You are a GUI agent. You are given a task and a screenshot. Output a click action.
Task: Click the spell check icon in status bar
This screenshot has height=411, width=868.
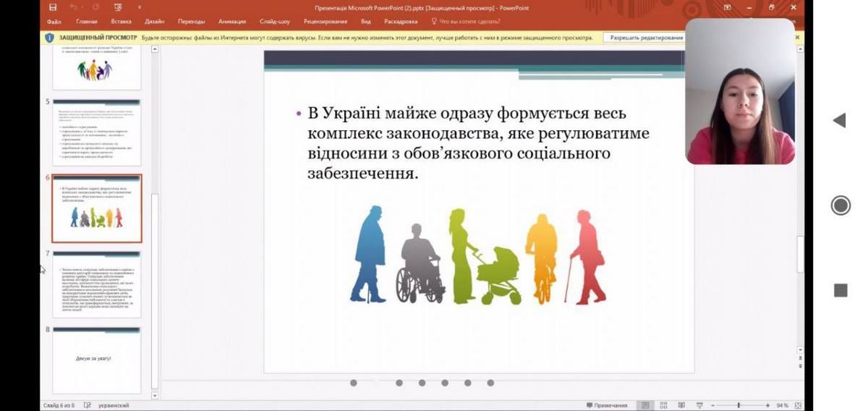(88, 405)
